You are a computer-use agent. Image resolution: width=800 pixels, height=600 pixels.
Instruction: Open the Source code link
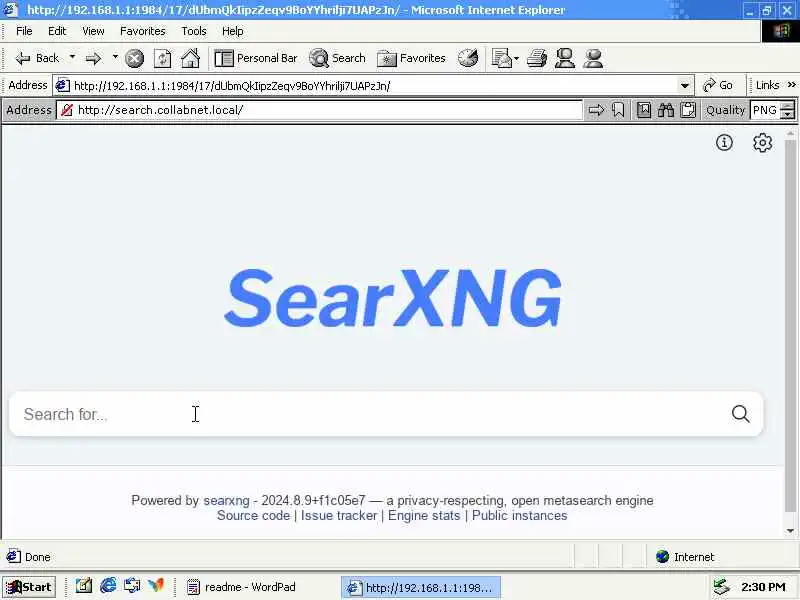[254, 515]
